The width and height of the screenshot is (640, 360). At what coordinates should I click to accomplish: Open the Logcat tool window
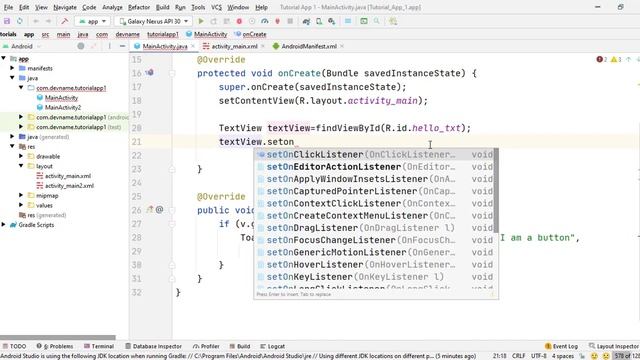pyautogui.click(x=272, y=346)
